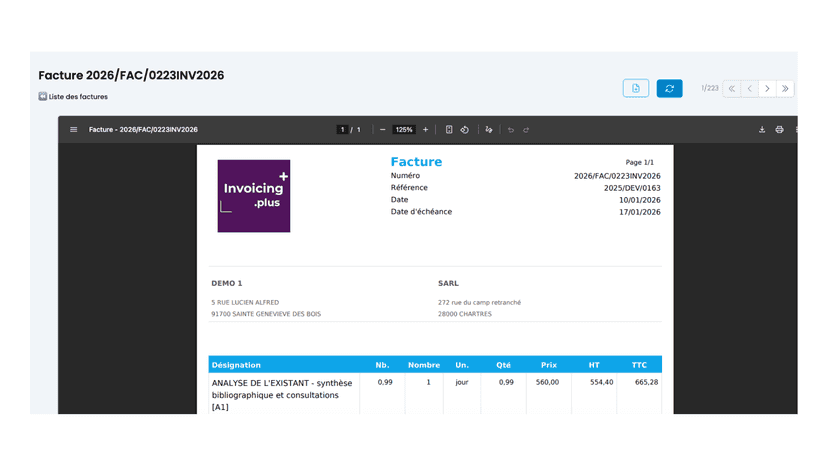Click the draw annotation icon
This screenshot has width=828, height=466.
[489, 129]
